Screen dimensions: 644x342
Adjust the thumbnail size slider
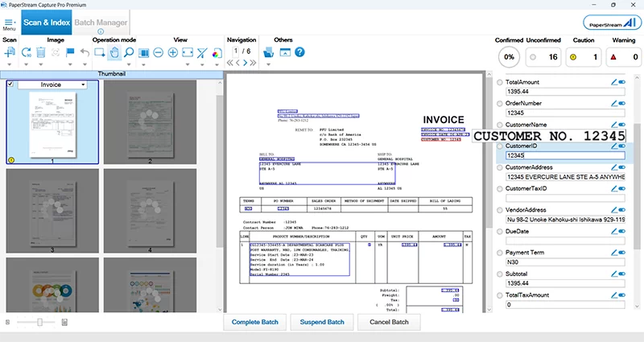[39, 322]
